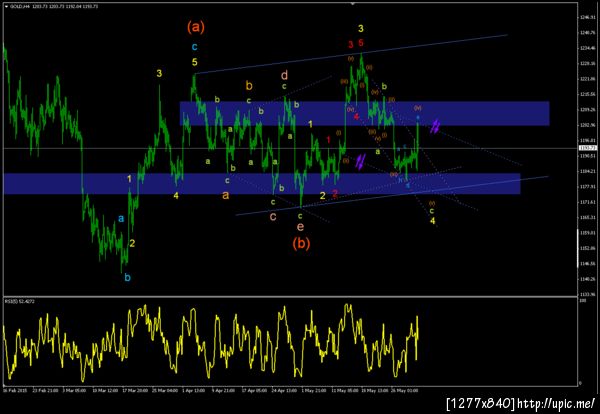Click the 25 Mar 04:00 time label

[165, 391]
